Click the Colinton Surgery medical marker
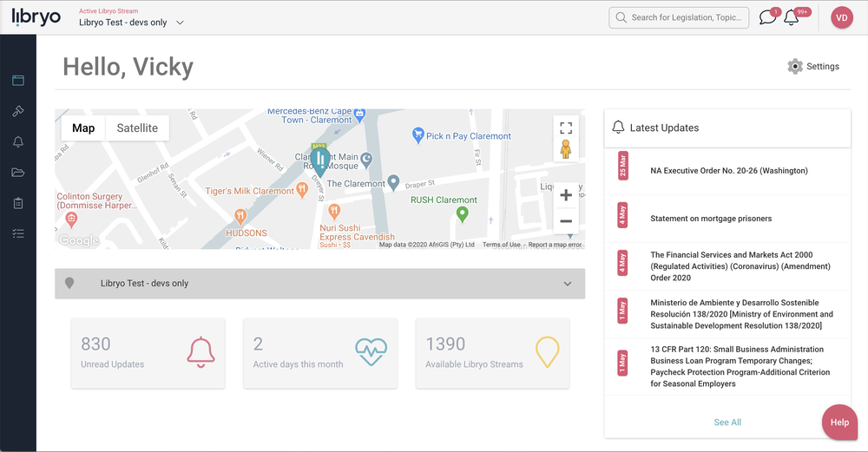 [71, 220]
